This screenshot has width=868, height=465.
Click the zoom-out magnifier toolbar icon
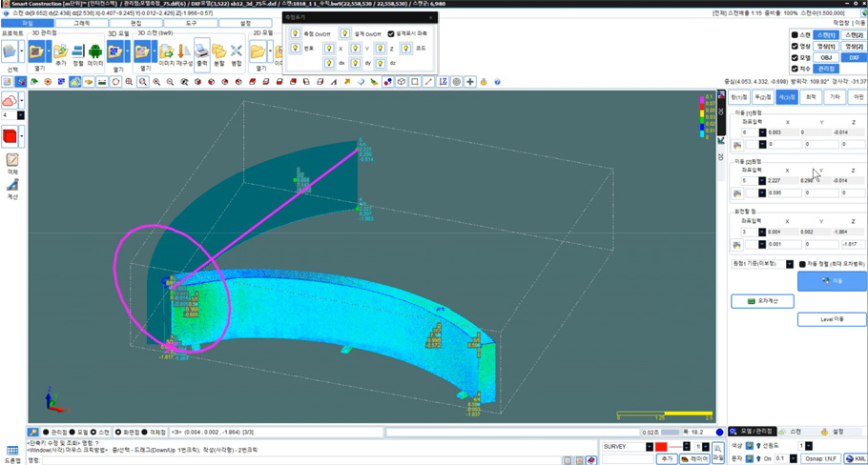click(170, 82)
